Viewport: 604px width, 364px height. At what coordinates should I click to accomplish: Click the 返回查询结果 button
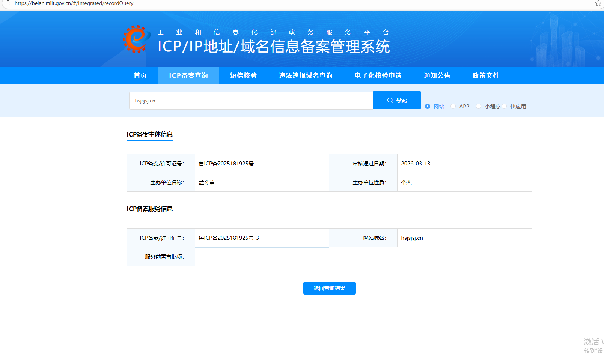[330, 288]
